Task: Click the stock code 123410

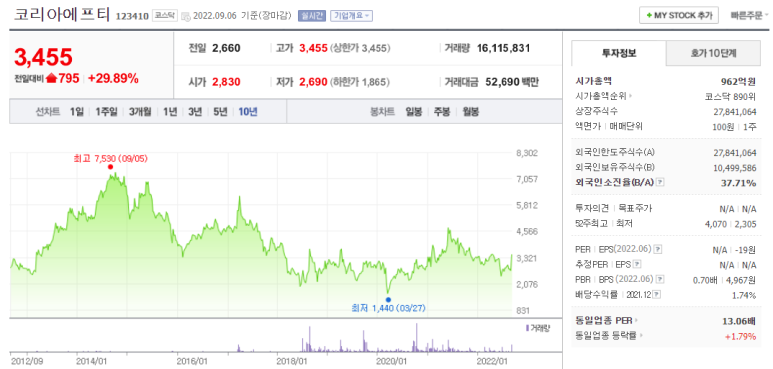Action: (132, 16)
